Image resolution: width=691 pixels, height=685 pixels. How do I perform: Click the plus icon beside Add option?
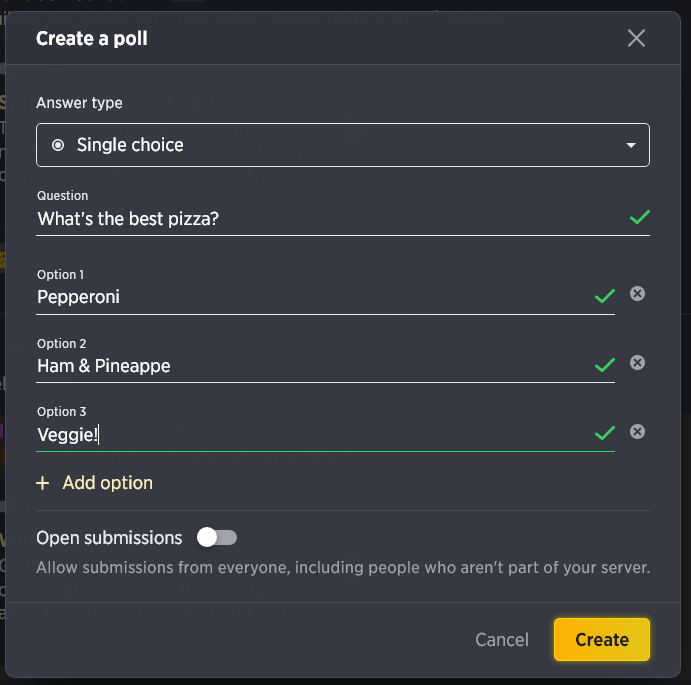point(43,483)
